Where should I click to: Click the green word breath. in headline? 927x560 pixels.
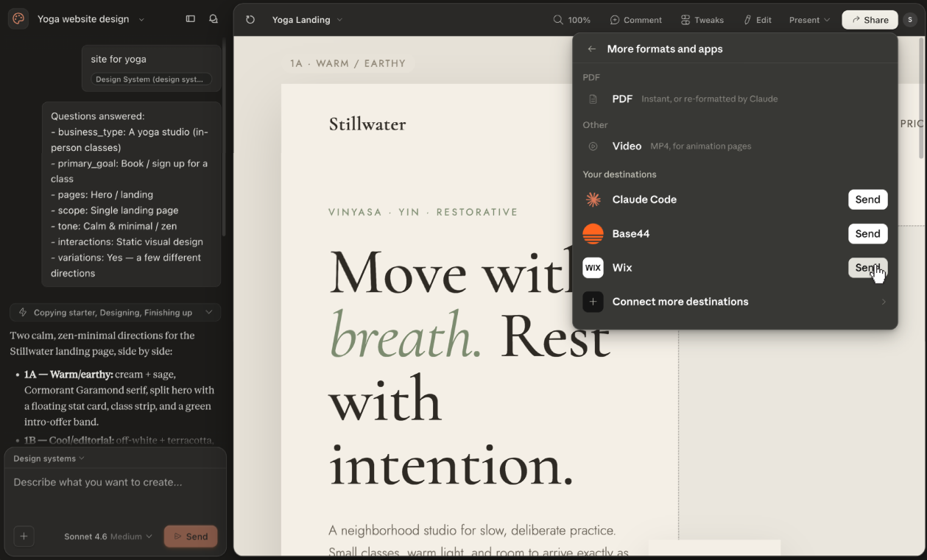[x=406, y=337]
